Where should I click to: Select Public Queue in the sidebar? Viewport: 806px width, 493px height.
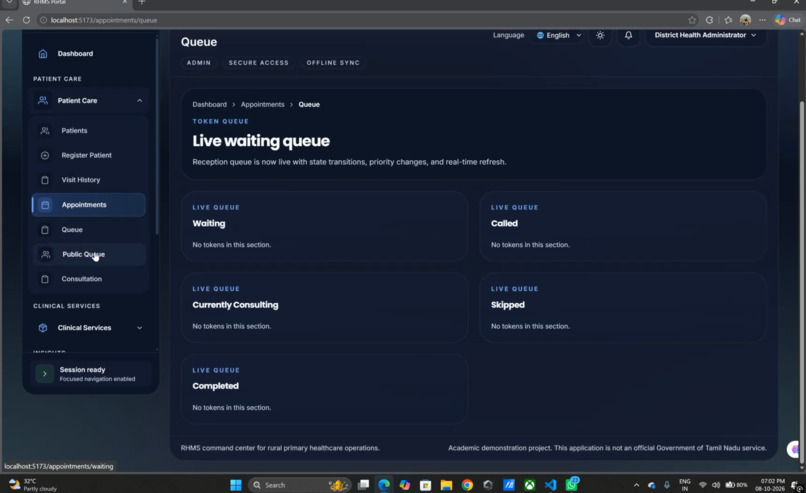(x=88, y=254)
